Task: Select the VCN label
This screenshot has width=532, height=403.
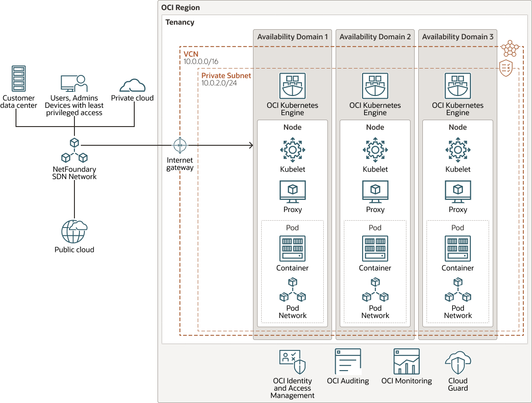Action: [x=191, y=54]
